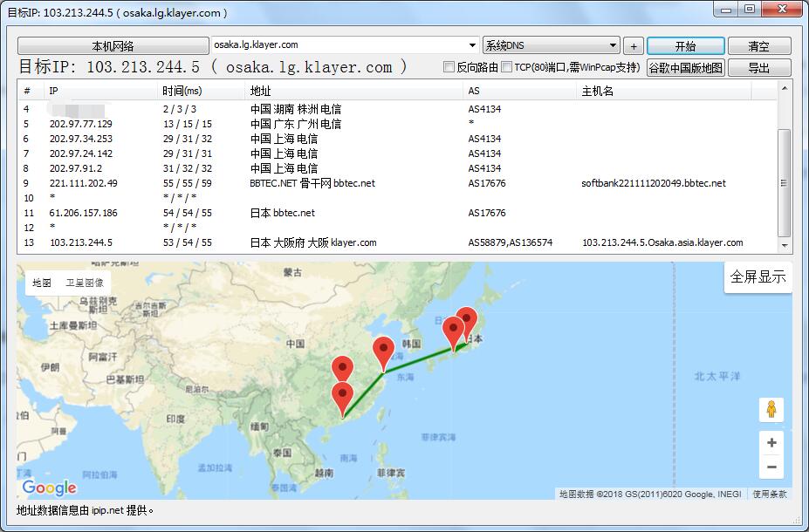The width and height of the screenshot is (809, 532).
Task: Click the 开始 button to start trace
Action: tap(685, 46)
